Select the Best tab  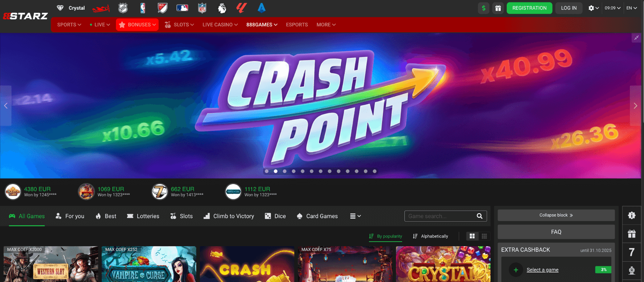106,216
